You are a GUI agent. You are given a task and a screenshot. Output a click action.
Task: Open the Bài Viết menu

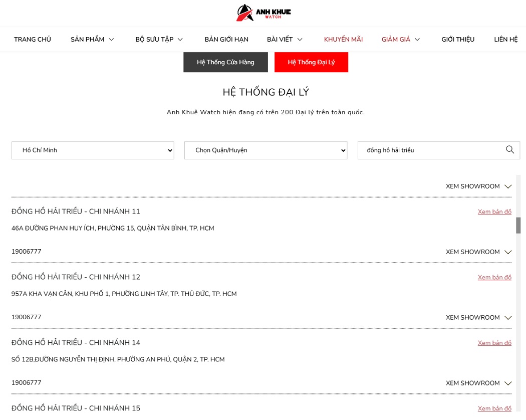coord(280,39)
